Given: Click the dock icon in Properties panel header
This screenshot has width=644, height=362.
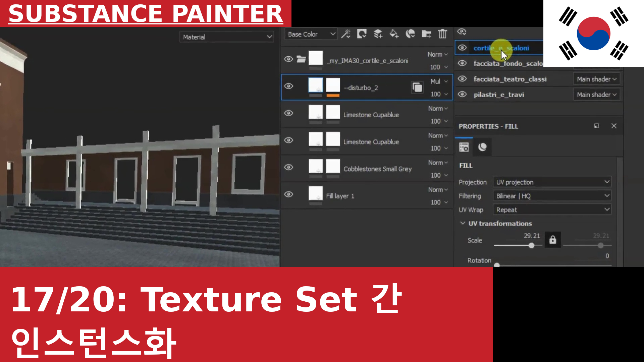Looking at the screenshot, I should click(597, 126).
